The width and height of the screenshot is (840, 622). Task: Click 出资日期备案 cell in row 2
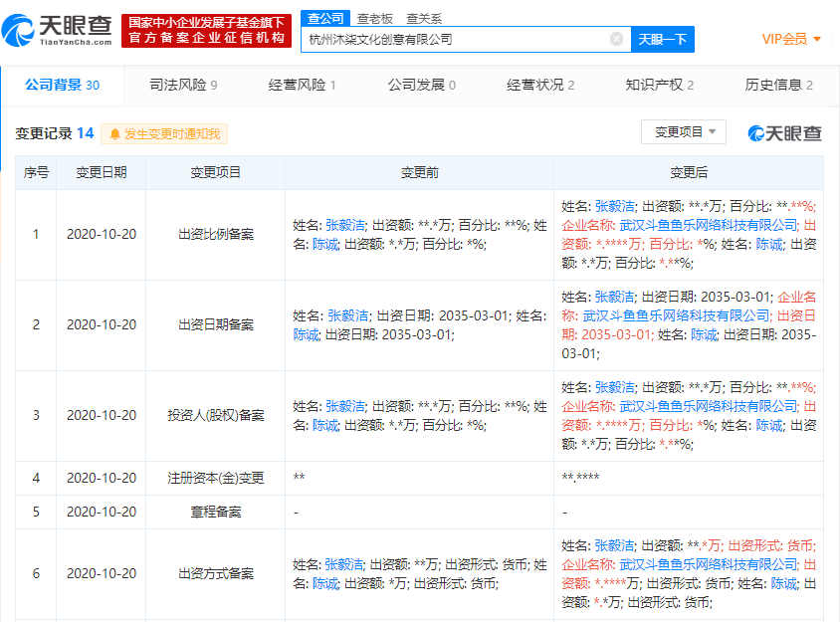(215, 324)
